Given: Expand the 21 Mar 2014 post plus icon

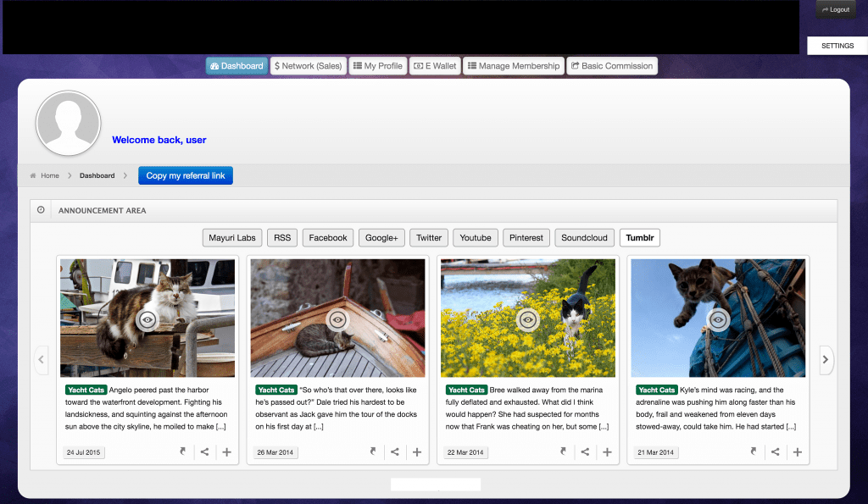Looking at the screenshot, I should tap(798, 452).
